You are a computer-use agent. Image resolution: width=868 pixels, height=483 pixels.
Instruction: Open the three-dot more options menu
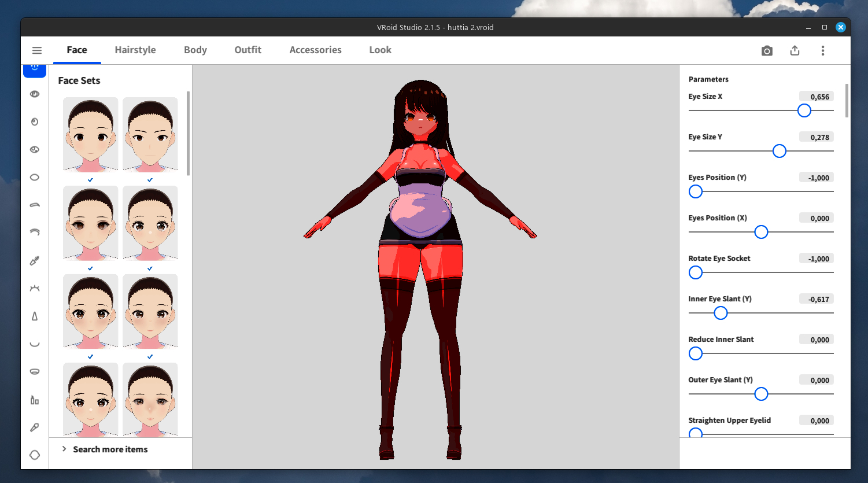click(822, 51)
